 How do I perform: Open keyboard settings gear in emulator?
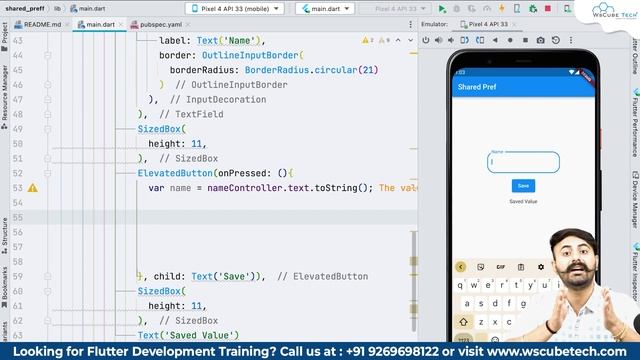[x=541, y=267]
